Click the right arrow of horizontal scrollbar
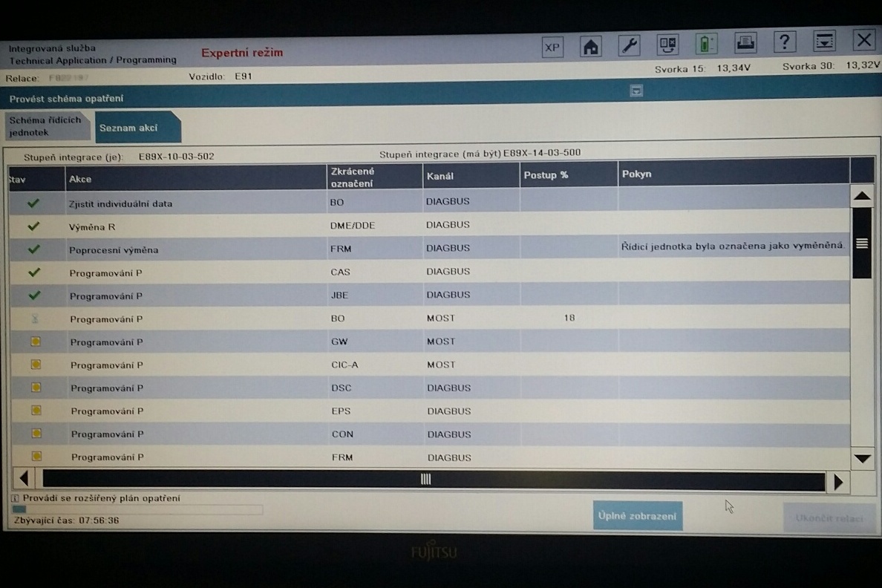 (x=839, y=482)
